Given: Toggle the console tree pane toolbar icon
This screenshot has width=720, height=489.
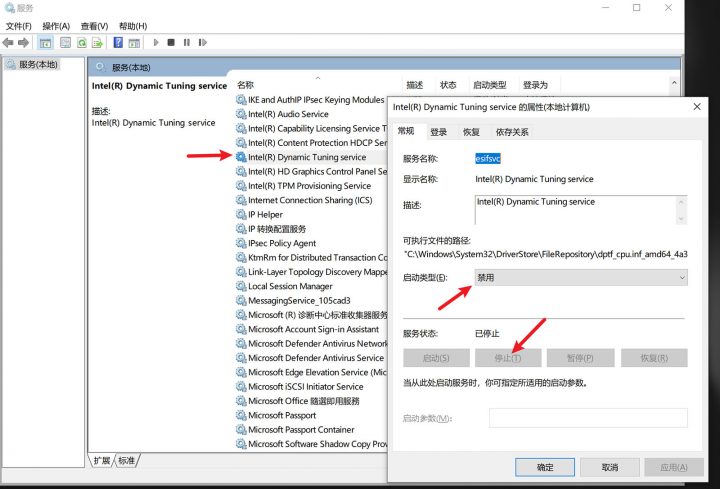Looking at the screenshot, I should coord(45,43).
